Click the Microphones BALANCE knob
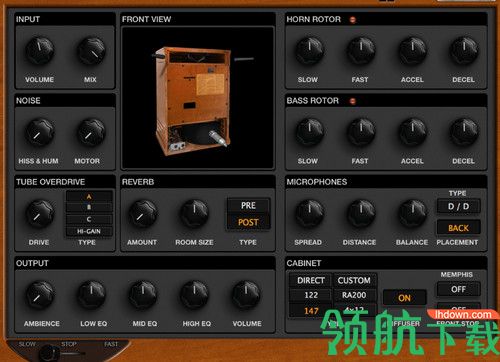The height and width of the screenshot is (362, 500). 413,214
